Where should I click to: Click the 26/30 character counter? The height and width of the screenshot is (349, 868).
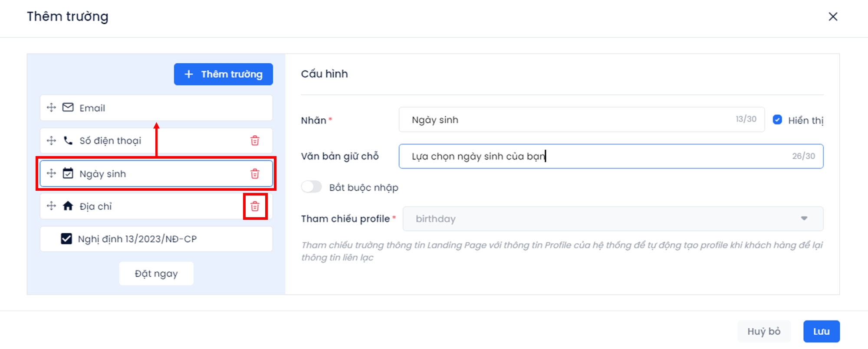tap(804, 156)
